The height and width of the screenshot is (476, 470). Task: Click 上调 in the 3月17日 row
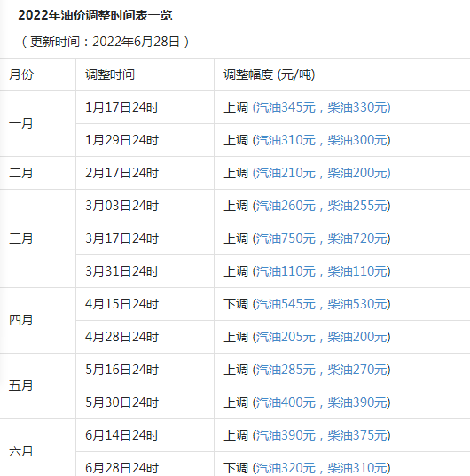coord(236,238)
